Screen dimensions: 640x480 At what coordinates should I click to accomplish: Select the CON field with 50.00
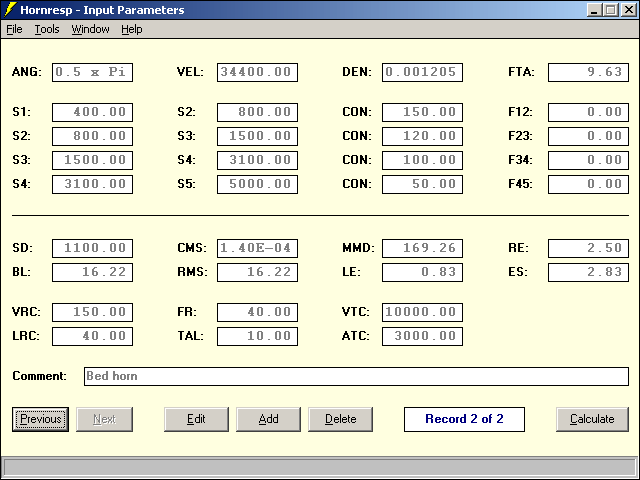422,184
